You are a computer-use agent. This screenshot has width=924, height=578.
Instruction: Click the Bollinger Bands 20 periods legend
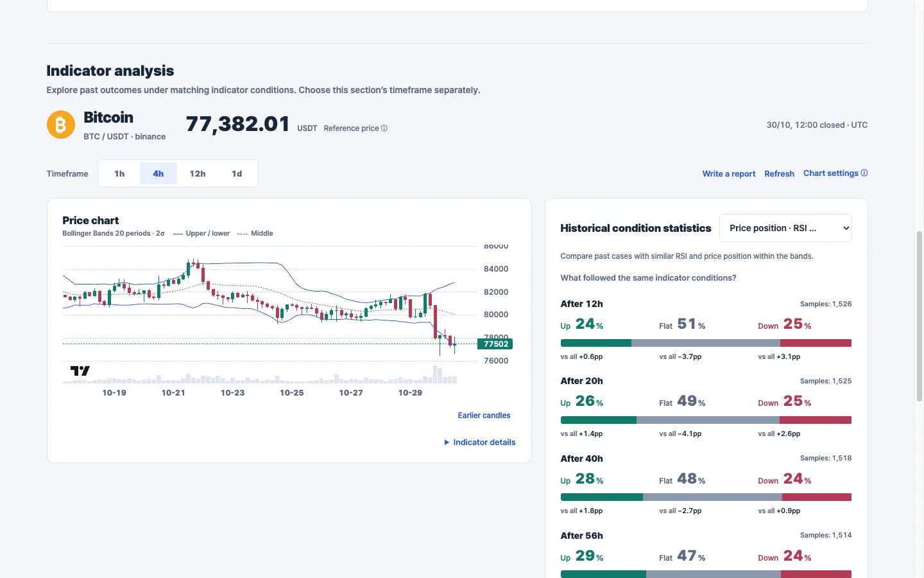click(114, 234)
